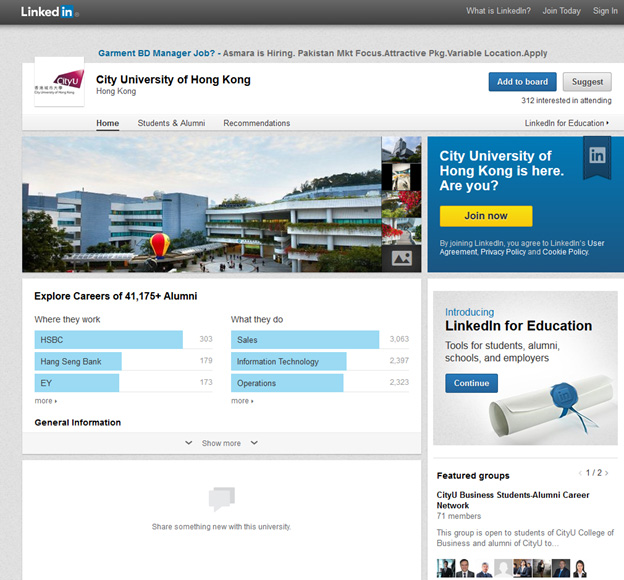Open the Students & Alumni tab
624x580 pixels.
point(172,123)
